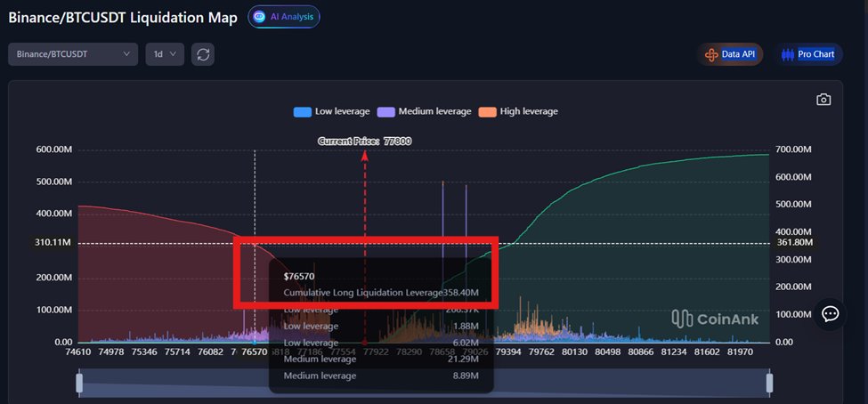Image resolution: width=868 pixels, height=404 pixels.
Task: Click the blue Low leverage swatch
Action: click(303, 112)
